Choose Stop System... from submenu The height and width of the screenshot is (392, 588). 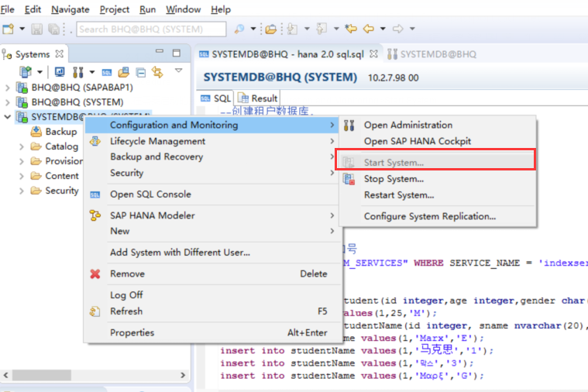tap(438, 179)
